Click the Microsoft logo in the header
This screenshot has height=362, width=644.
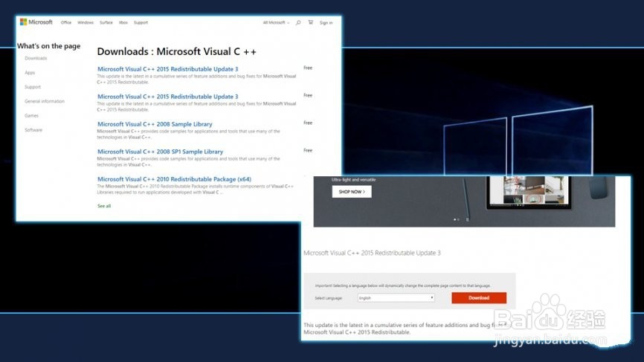[36, 22]
